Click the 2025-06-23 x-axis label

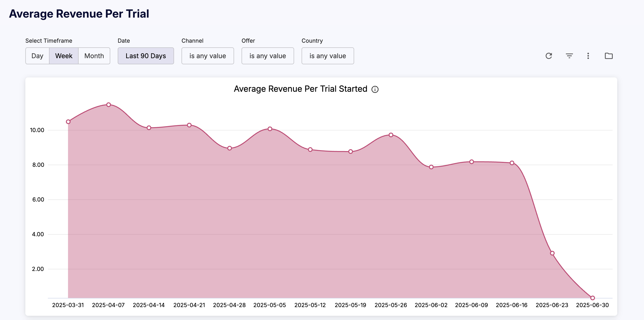click(x=552, y=305)
